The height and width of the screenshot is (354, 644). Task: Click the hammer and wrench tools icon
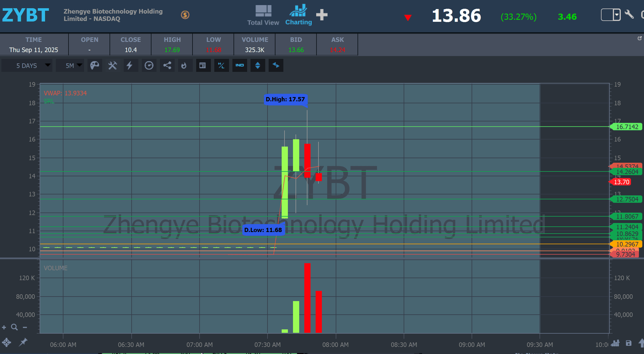point(113,66)
